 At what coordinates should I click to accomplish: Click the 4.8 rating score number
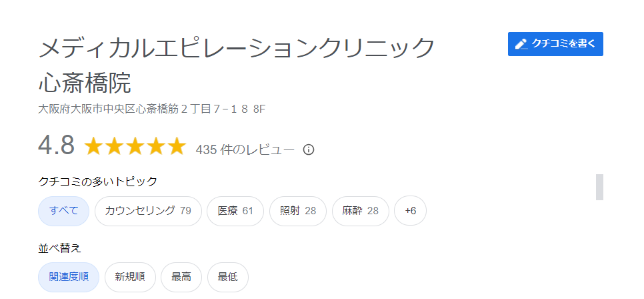click(x=56, y=145)
